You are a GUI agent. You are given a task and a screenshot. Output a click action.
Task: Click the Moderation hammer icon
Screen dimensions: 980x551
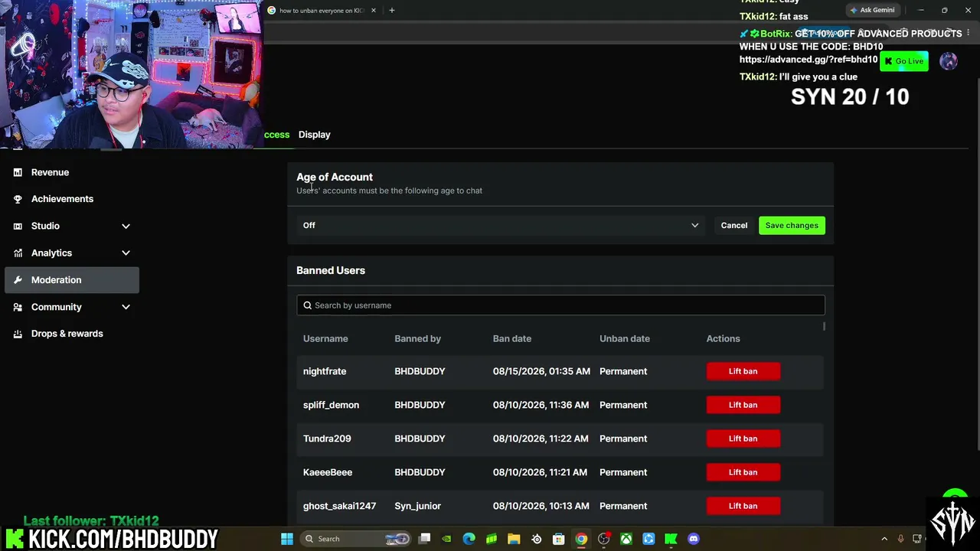coord(18,280)
